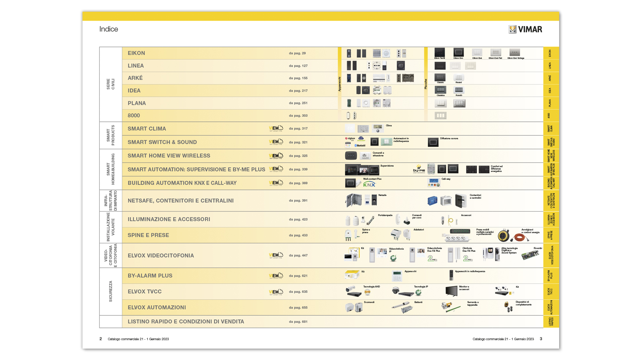The image size is (644, 362).
Task: Click the SICUREZZA category label
Action: coord(111,291)
